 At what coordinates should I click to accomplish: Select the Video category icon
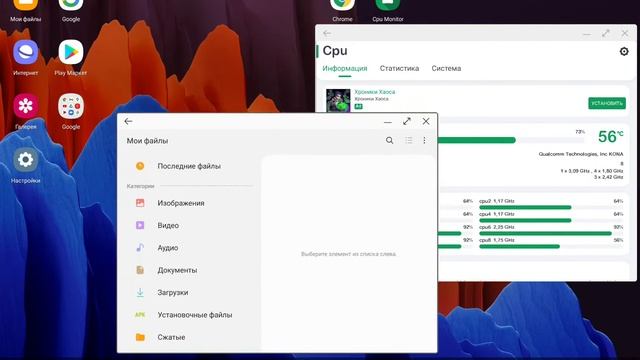point(140,225)
